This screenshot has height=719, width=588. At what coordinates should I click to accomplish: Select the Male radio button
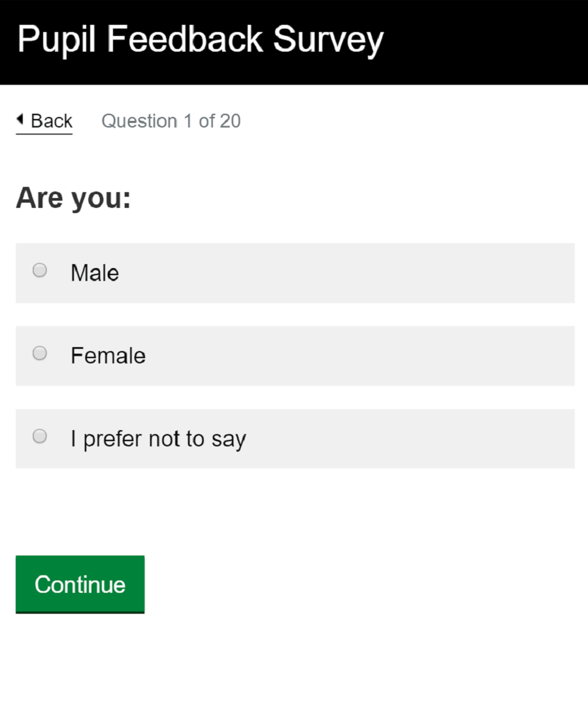[40, 270]
